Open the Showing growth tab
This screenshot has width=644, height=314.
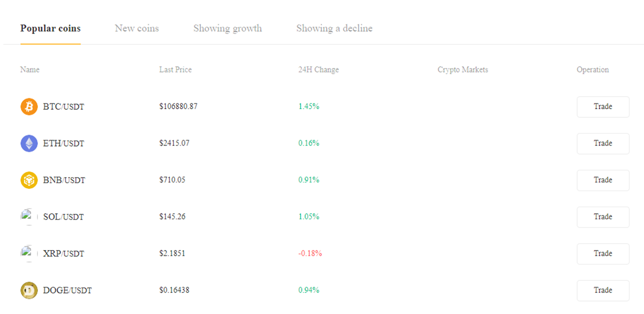pyautogui.click(x=228, y=28)
